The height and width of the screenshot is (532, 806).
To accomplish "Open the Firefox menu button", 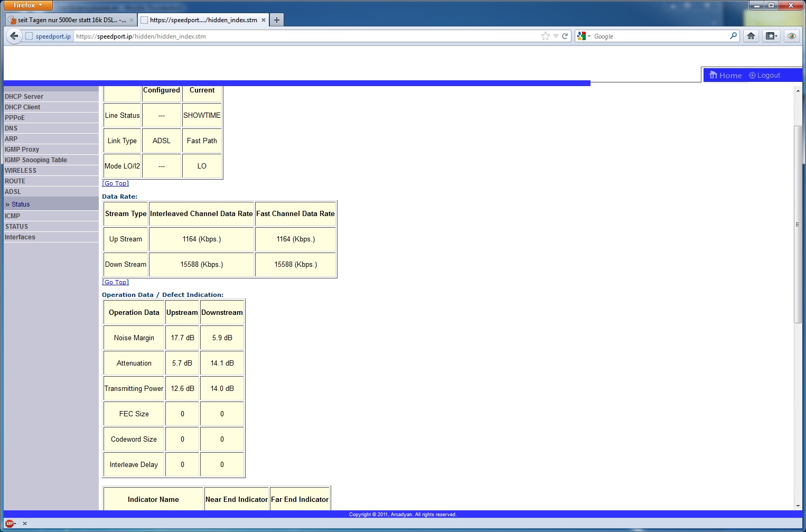I will pyautogui.click(x=28, y=5).
